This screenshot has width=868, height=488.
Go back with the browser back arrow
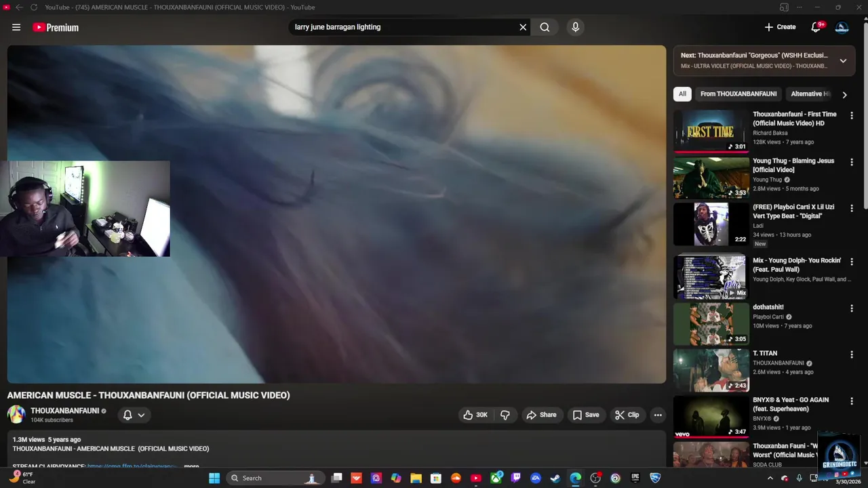pos(19,7)
